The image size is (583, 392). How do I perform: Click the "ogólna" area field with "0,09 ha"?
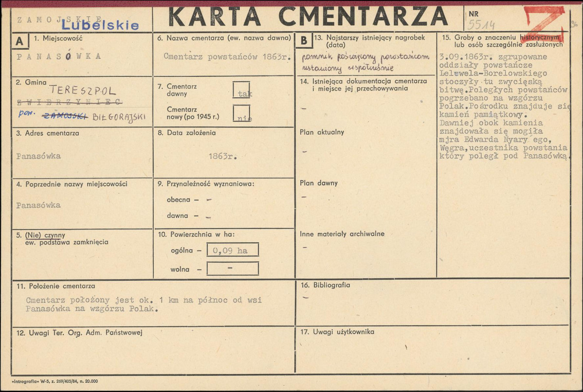click(233, 250)
